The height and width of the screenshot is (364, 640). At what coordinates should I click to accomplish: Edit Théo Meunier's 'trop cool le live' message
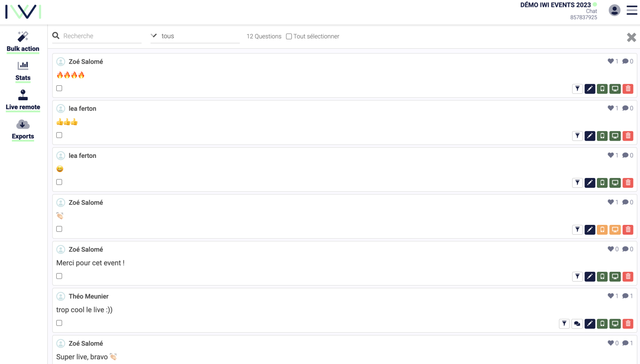[590, 323]
